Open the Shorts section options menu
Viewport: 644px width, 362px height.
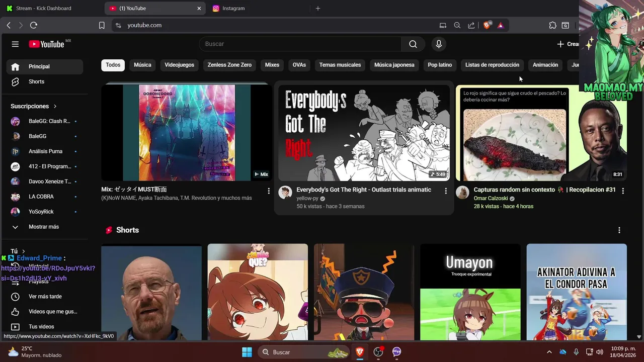(x=619, y=230)
